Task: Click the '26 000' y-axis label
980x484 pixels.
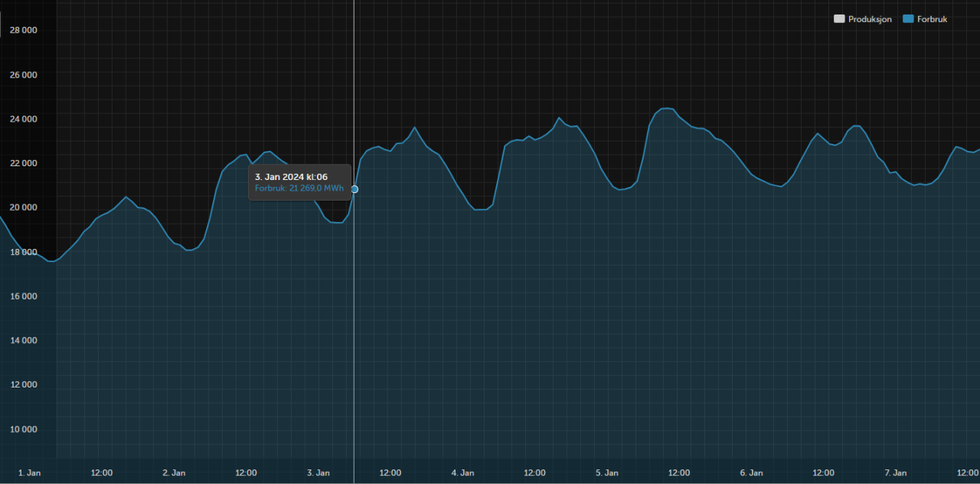Action: (x=24, y=75)
